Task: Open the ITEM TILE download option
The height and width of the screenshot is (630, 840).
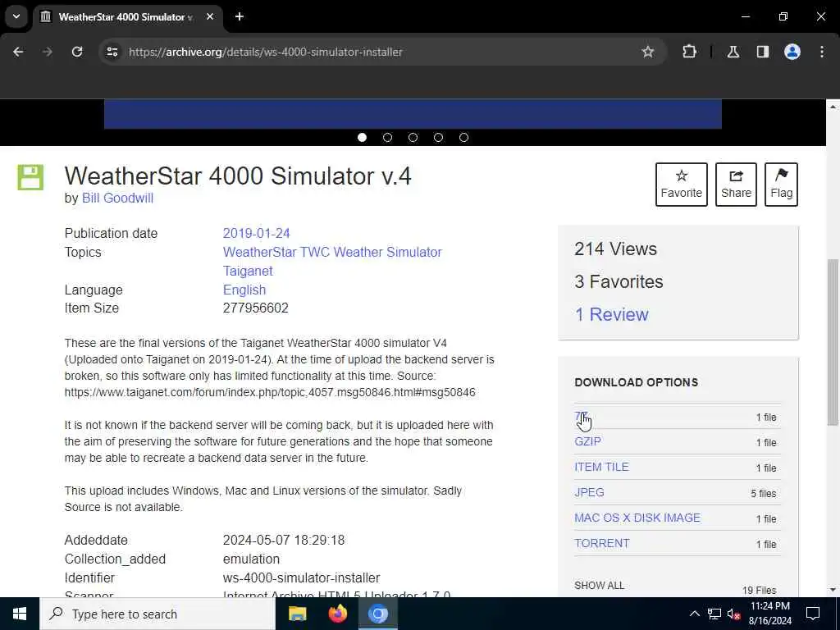Action: 601,467
